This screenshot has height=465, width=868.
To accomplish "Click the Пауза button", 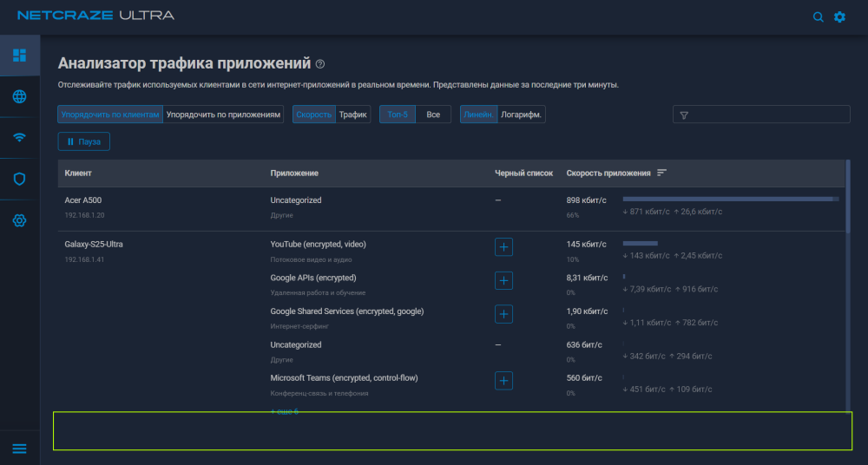I will click(x=83, y=141).
